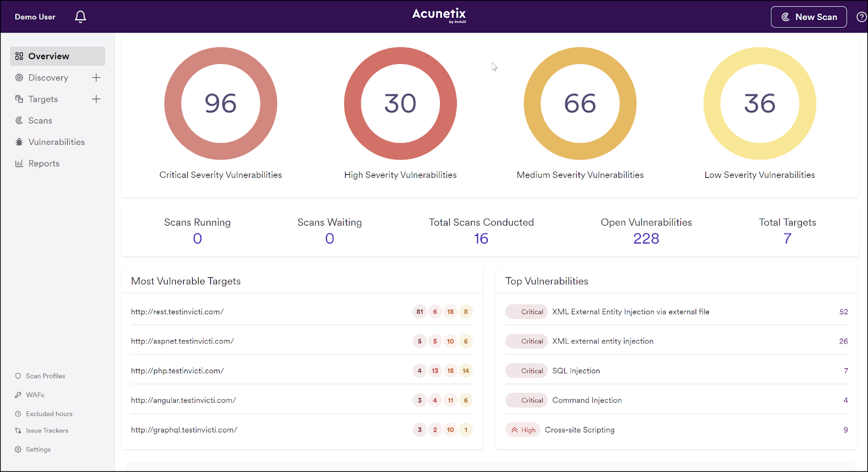Start a New Scan

coord(808,17)
